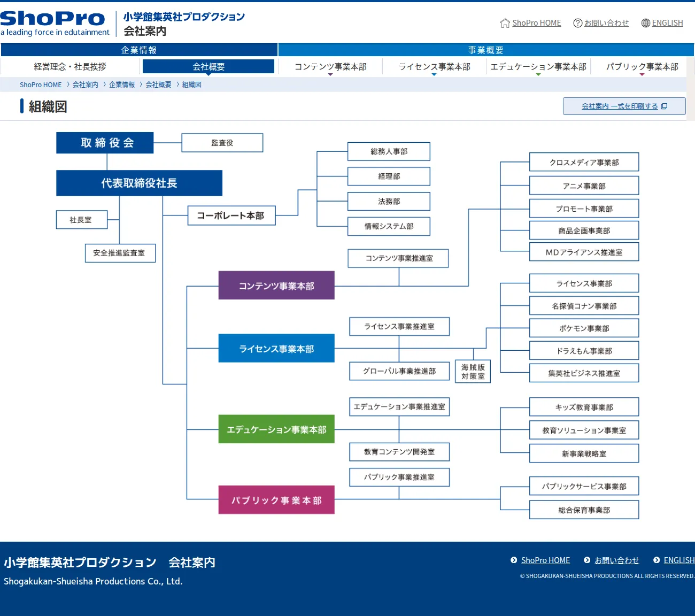Switch to ENGLISH in the header

tap(667, 23)
